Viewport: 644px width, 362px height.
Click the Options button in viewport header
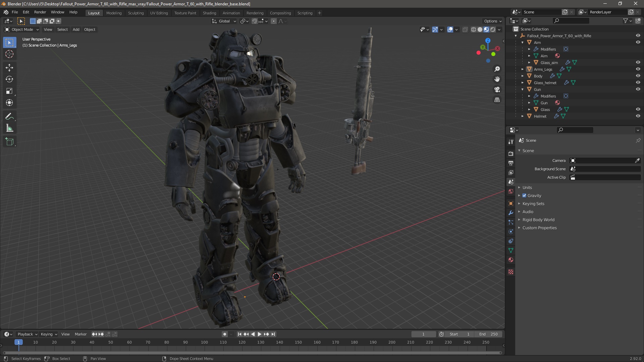click(492, 21)
